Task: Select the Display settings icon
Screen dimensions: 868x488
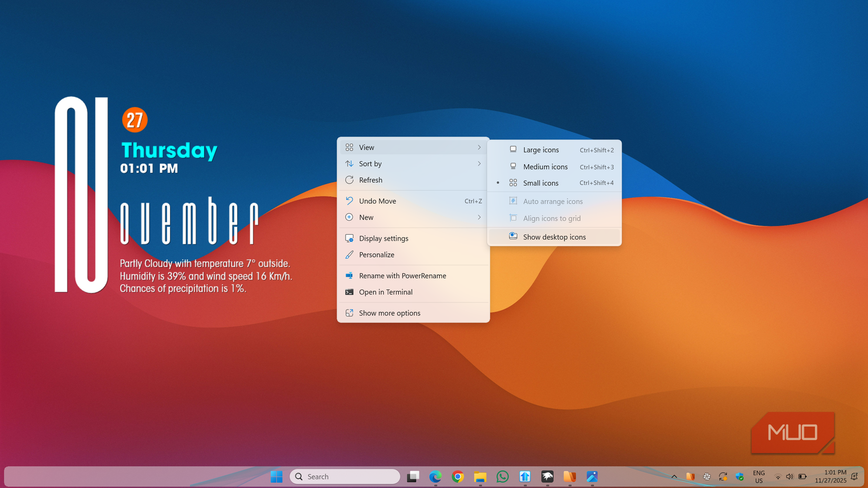Action: coord(350,238)
